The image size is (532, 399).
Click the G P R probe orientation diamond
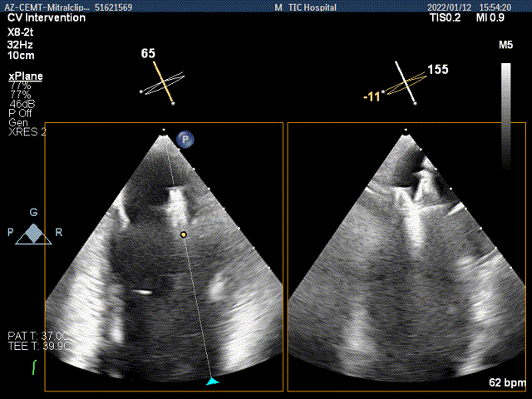(31, 234)
